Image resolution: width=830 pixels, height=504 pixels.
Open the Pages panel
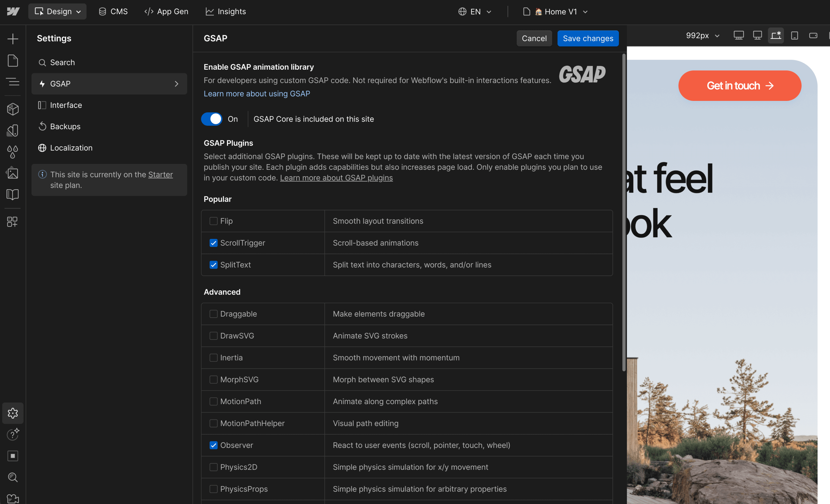click(13, 61)
